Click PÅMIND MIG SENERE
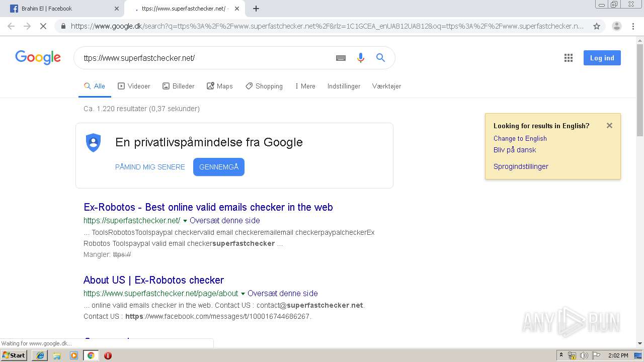The width and height of the screenshot is (644, 362). pyautogui.click(x=150, y=167)
